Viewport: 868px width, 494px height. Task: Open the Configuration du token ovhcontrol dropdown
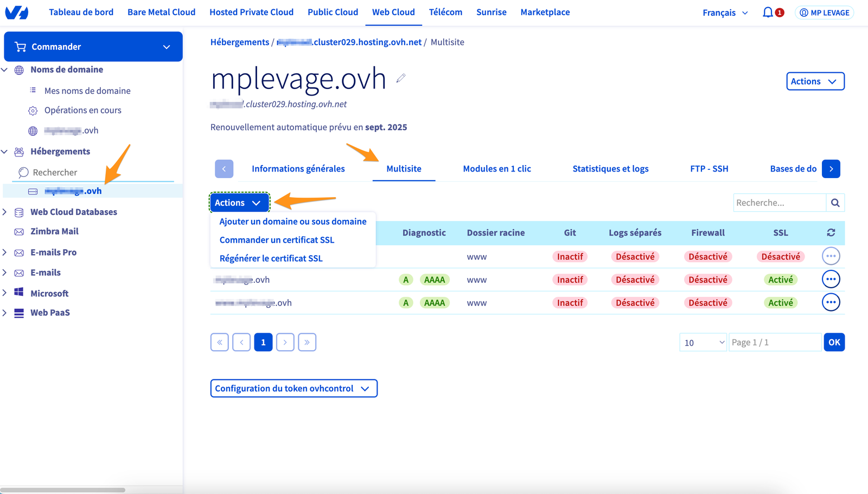(x=293, y=388)
